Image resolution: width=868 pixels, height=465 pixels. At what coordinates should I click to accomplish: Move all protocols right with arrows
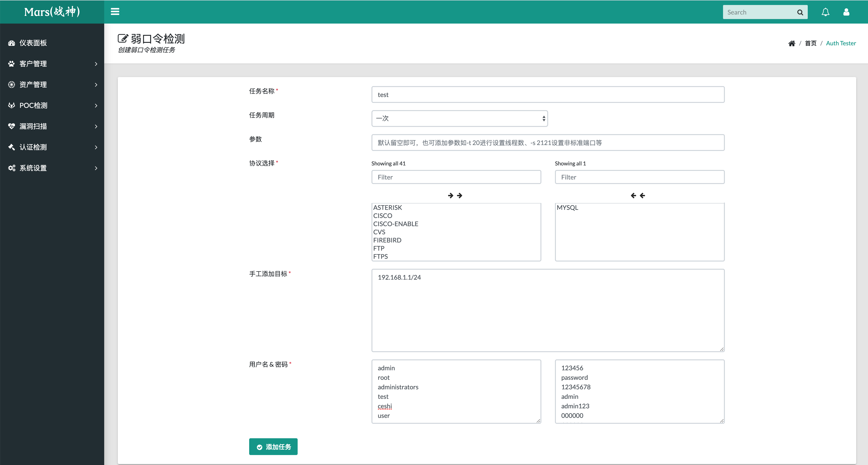click(455, 196)
